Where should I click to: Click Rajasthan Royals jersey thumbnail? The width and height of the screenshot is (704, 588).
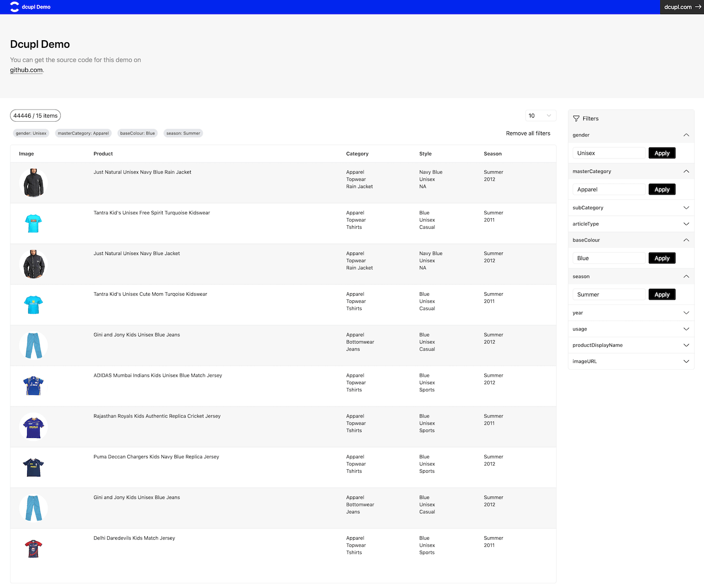34,427
